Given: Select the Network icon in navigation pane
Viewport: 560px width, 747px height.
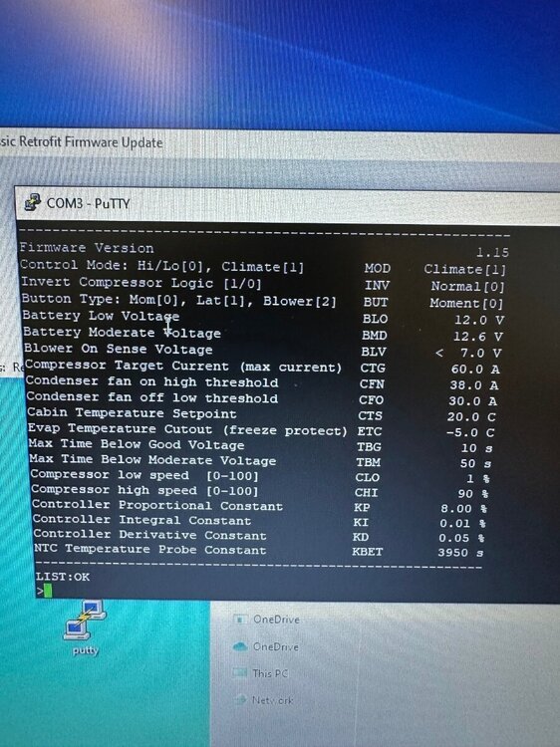Looking at the screenshot, I should pyautogui.click(x=240, y=699).
